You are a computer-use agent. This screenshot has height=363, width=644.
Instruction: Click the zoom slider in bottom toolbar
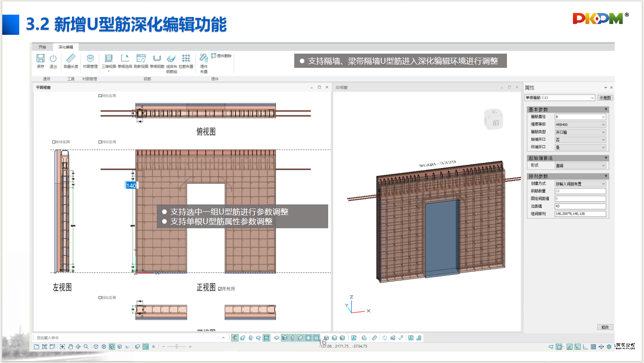click(176, 346)
